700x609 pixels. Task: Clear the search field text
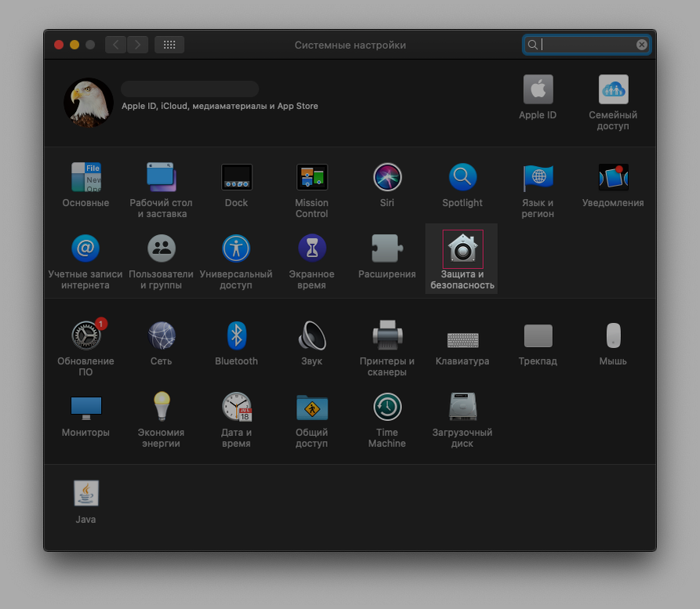[x=641, y=45]
